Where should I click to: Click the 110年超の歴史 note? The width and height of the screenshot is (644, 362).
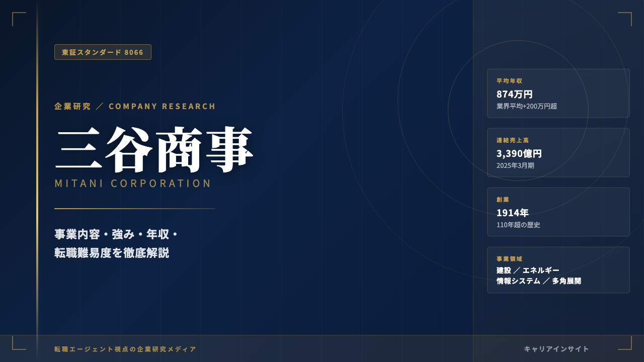(518, 225)
